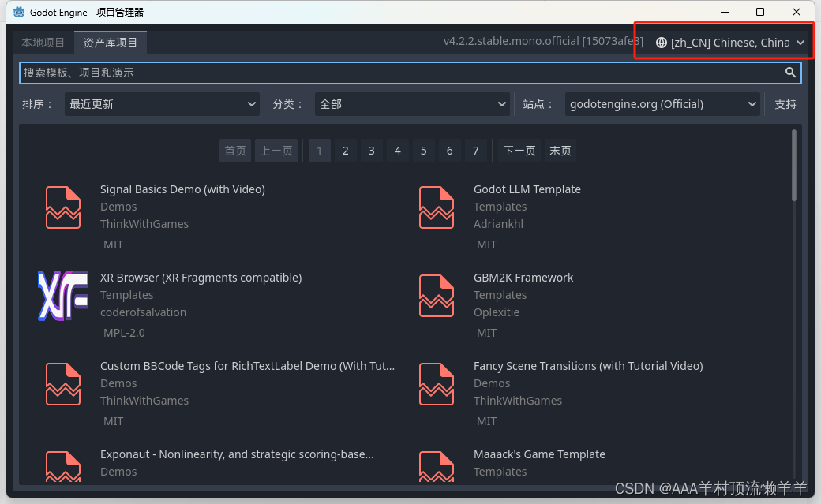Click the MPL-2.0 license text
This screenshot has height=504, width=821.
point(124,333)
